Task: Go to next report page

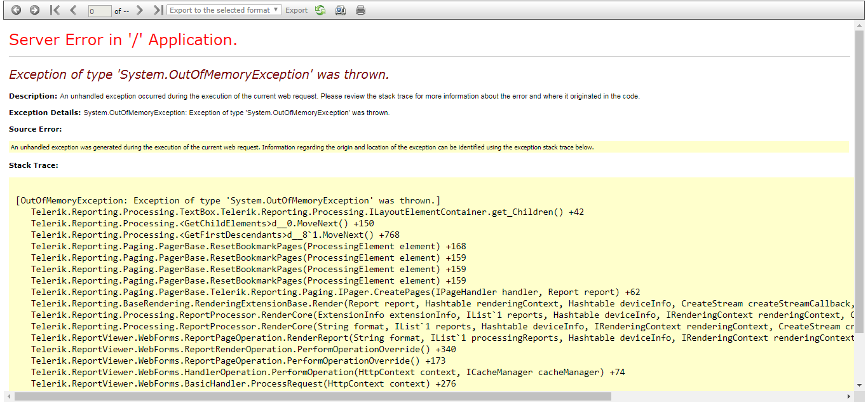Action: click(x=140, y=10)
